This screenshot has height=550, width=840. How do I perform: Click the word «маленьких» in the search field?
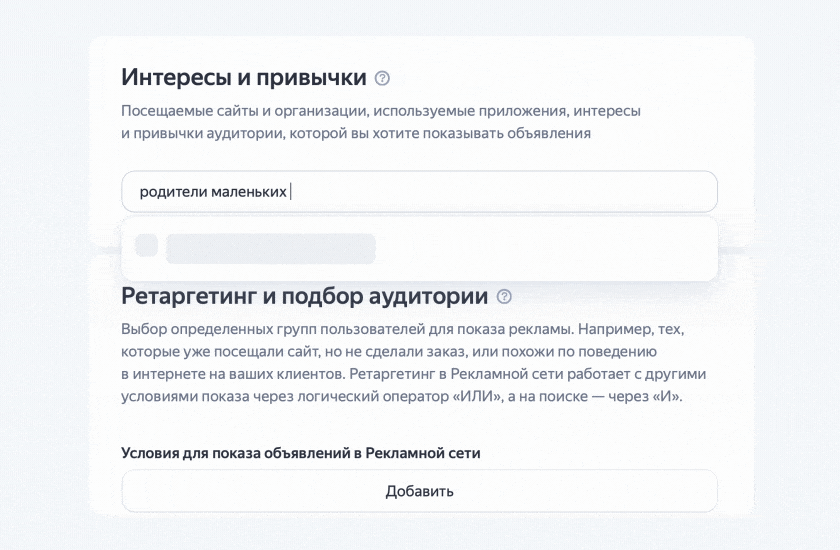[x=249, y=191]
